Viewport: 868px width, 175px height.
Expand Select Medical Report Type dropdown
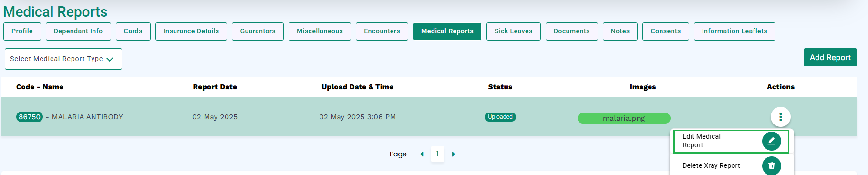(63, 59)
